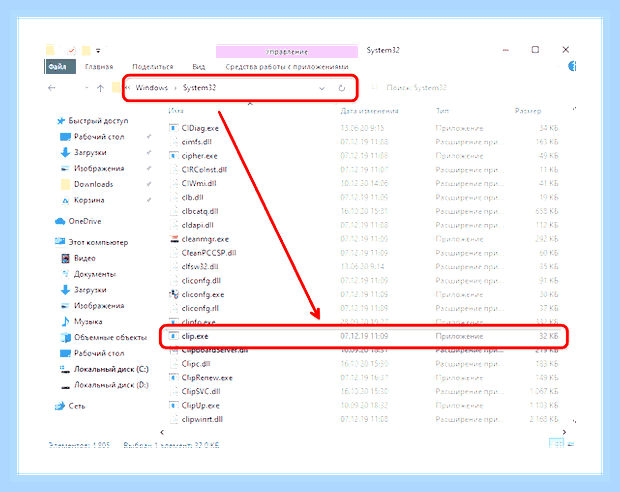The width and height of the screenshot is (620, 492).
Task: Open pinned Рабочий стол under quick access
Action: tap(99, 137)
